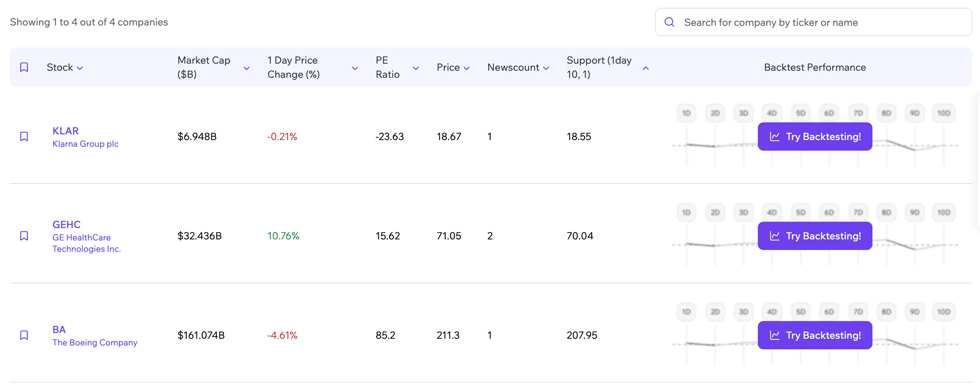Click the Backtest Performance column header
Image resolution: width=980 pixels, height=384 pixels.
point(815,67)
